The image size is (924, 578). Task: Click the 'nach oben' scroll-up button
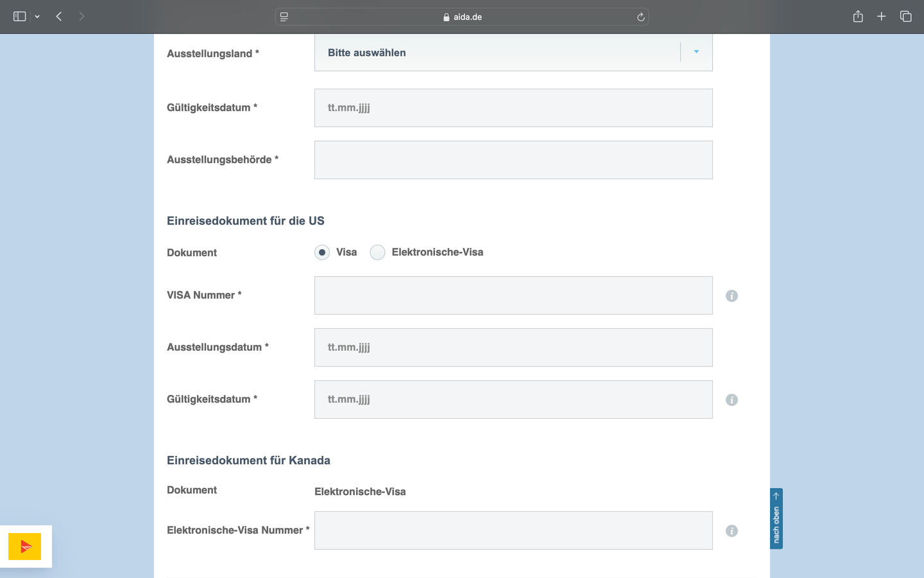click(776, 519)
